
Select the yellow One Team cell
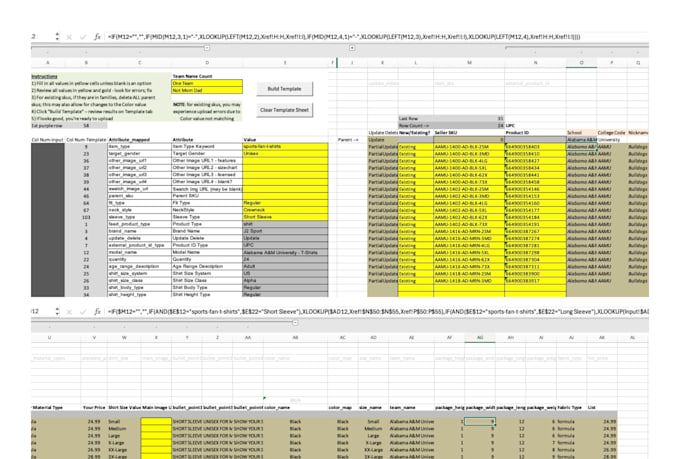coord(207,83)
